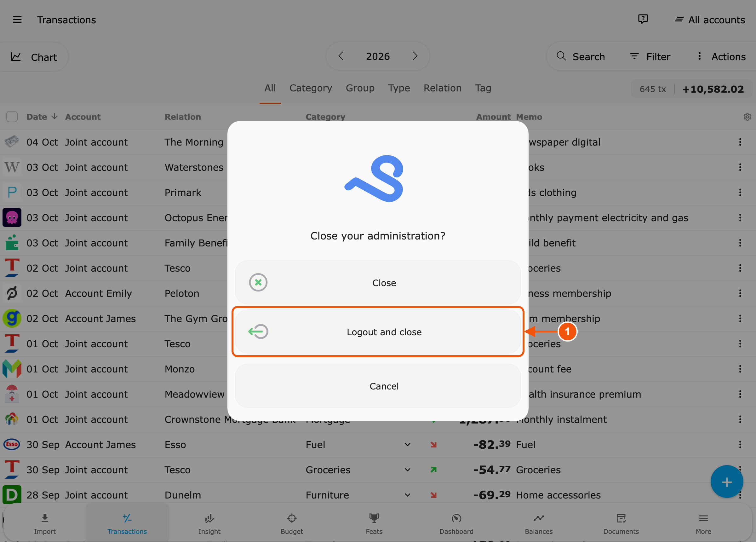Toggle the select-all transactions checkbox
Image resolution: width=756 pixels, height=542 pixels.
12,117
